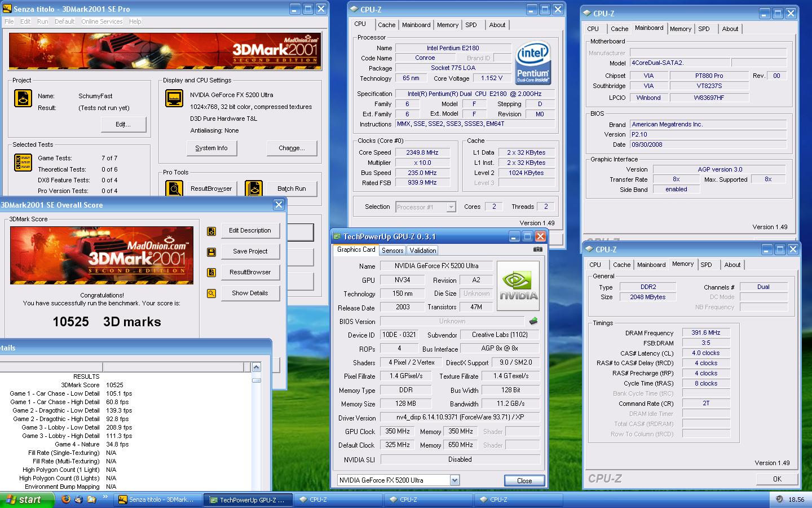812x508 pixels.
Task: Switch to the Sensors tab in GPU-Z
Action: 392,251
